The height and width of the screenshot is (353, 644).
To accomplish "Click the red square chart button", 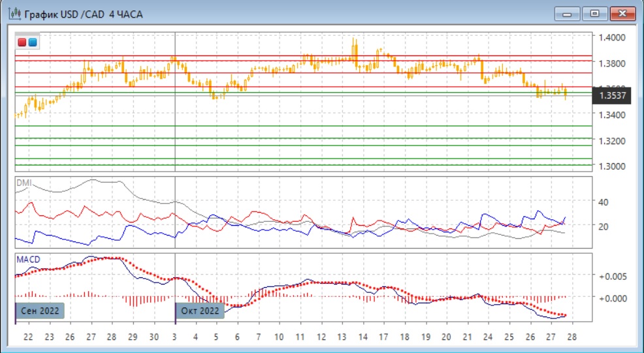I will point(23,42).
